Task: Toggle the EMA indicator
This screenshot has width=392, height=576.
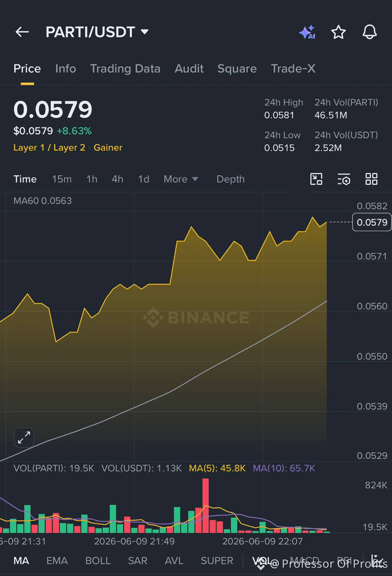Action: (57, 561)
